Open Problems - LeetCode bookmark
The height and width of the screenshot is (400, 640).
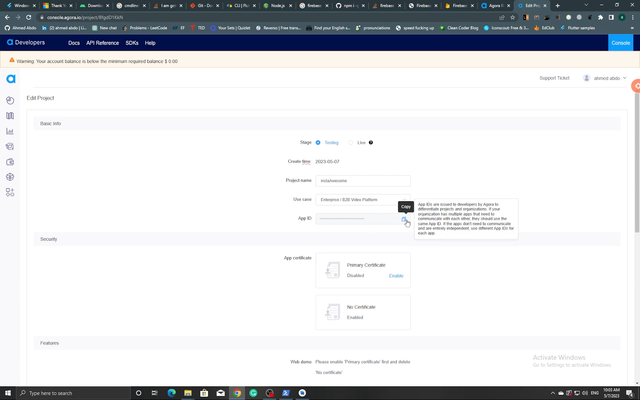[x=145, y=28]
